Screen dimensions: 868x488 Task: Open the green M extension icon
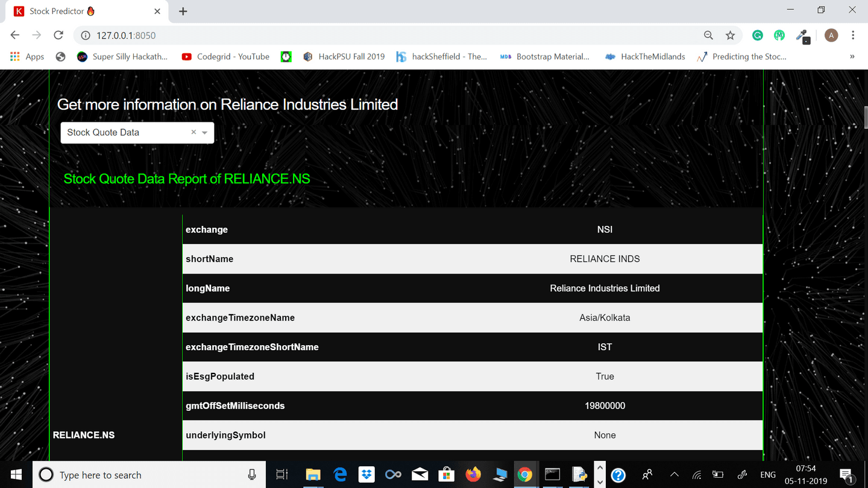click(x=780, y=36)
